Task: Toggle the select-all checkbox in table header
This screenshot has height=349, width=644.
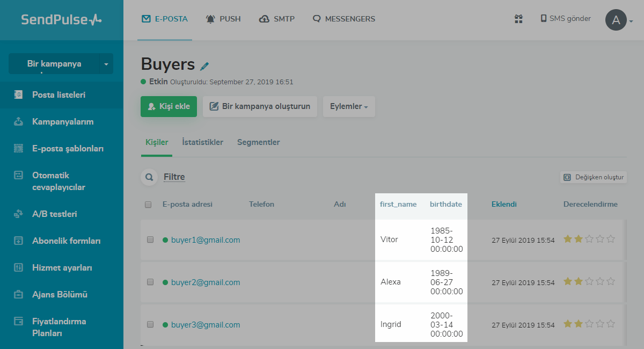Action: pos(148,205)
